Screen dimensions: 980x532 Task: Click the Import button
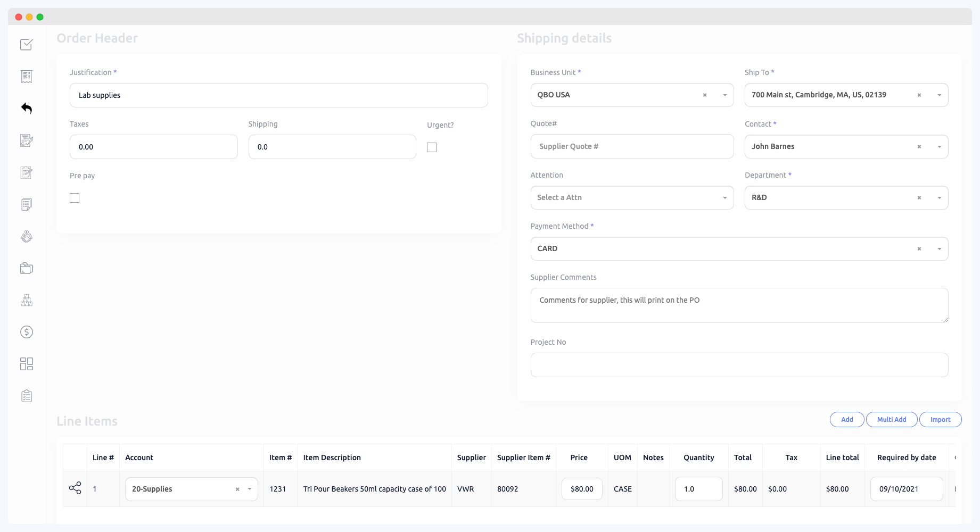(940, 419)
